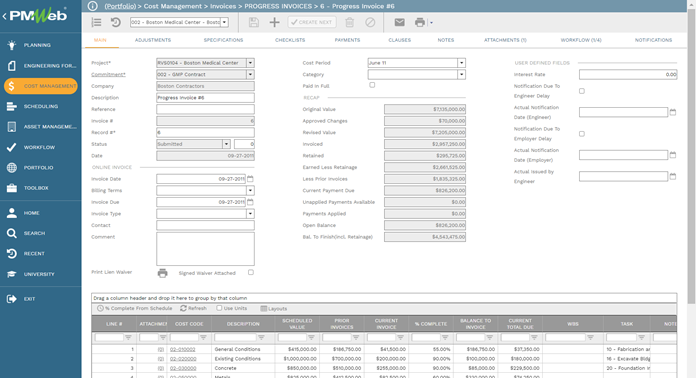Image resolution: width=696 pixels, height=378 pixels.
Task: Open the Portfolio globe icon
Action: pos(12,168)
